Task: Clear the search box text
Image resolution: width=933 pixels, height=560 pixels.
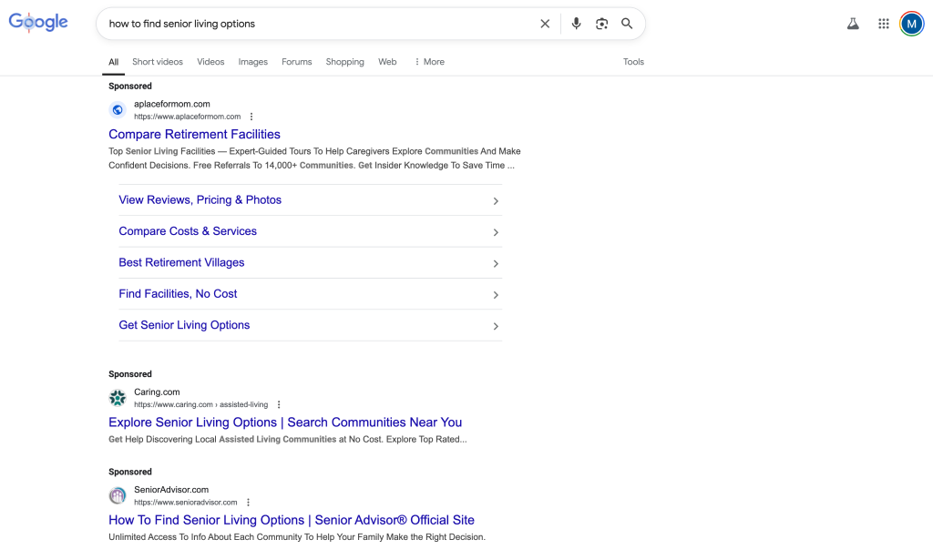Action: coord(545,24)
